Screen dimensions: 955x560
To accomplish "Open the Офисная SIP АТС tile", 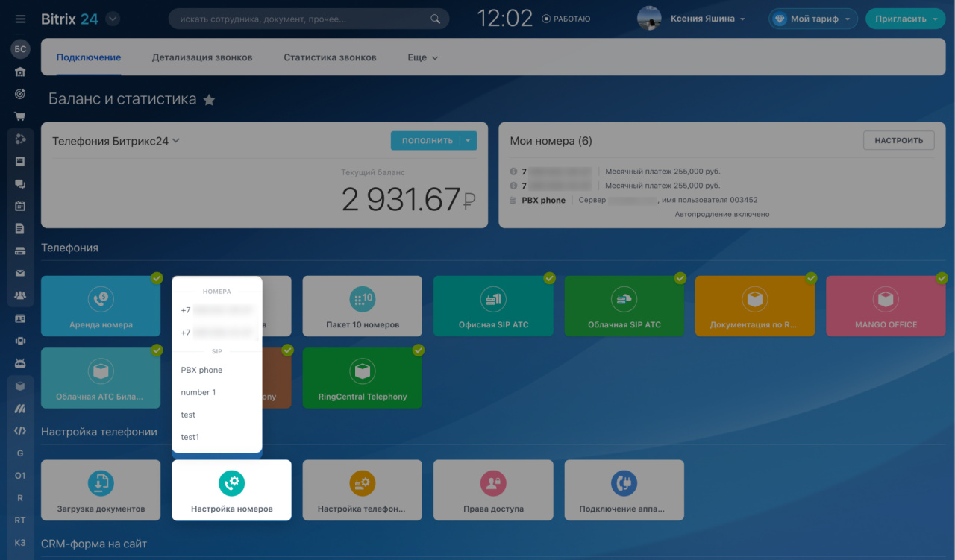I will 493,306.
